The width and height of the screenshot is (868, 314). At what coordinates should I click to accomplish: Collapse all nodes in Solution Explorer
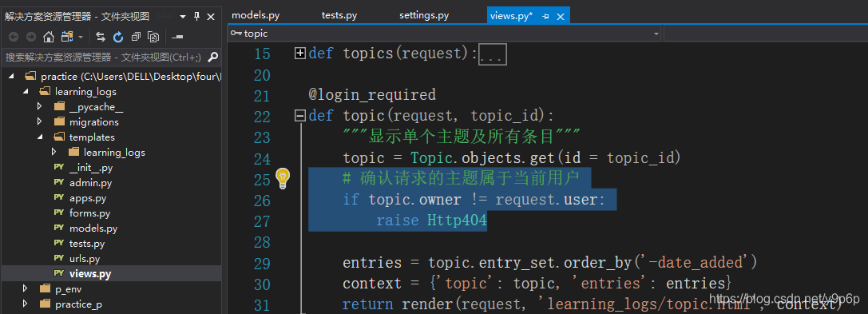click(x=136, y=37)
